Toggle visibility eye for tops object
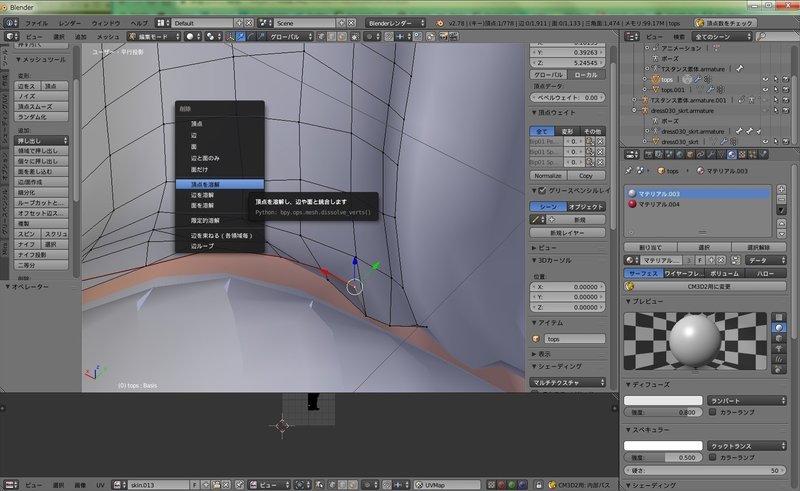800x491 pixels. (765, 80)
